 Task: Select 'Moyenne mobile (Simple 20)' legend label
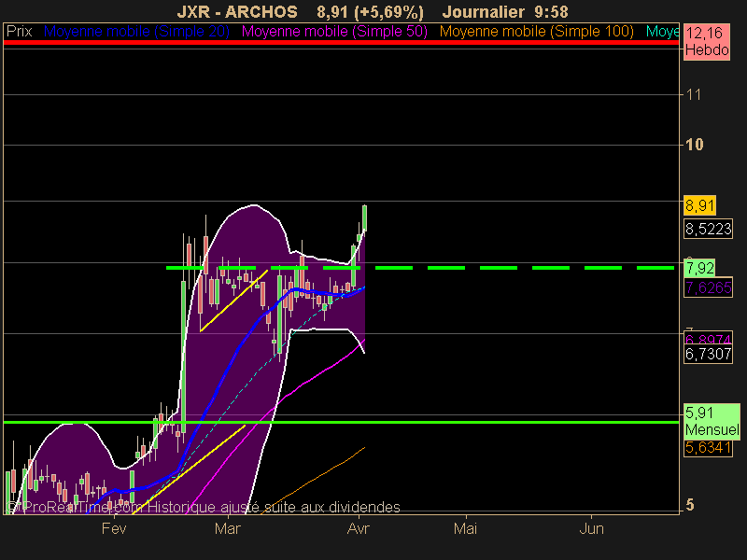[x=136, y=32]
